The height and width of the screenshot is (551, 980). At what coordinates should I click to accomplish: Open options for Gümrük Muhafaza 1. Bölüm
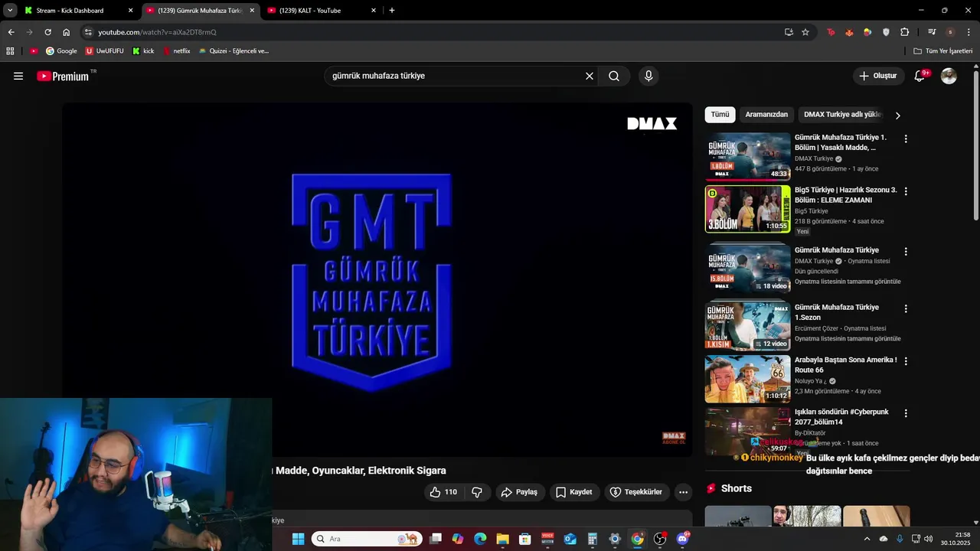906,139
